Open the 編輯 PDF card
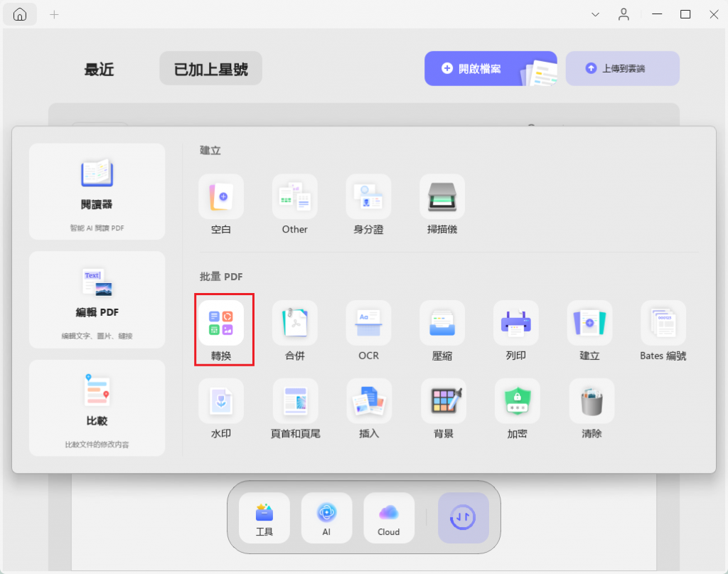The height and width of the screenshot is (574, 728). point(97,299)
